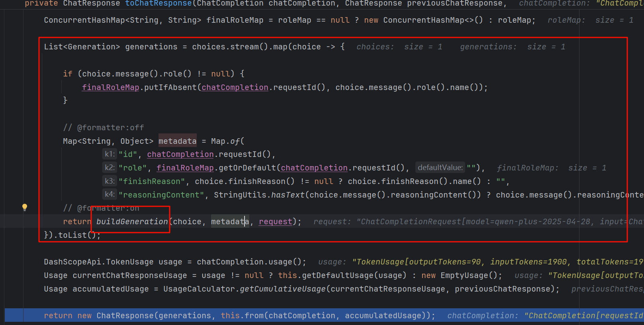This screenshot has height=325, width=644.
Task: Click the // @formatter:on comment
Action: coord(101,208)
